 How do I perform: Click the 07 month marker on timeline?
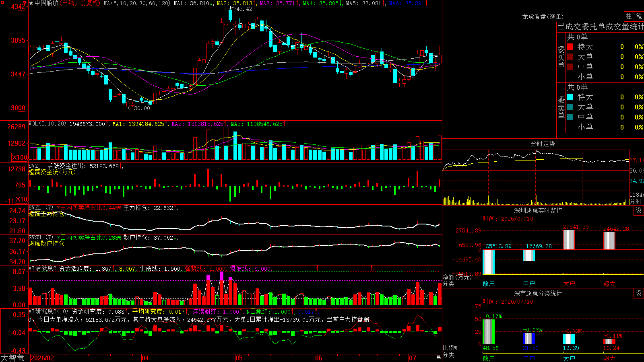click(x=413, y=358)
